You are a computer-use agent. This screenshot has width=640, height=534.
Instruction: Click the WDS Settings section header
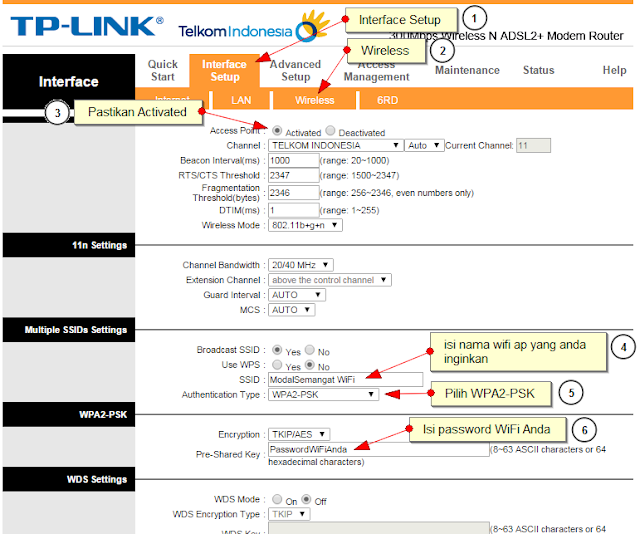point(69,479)
